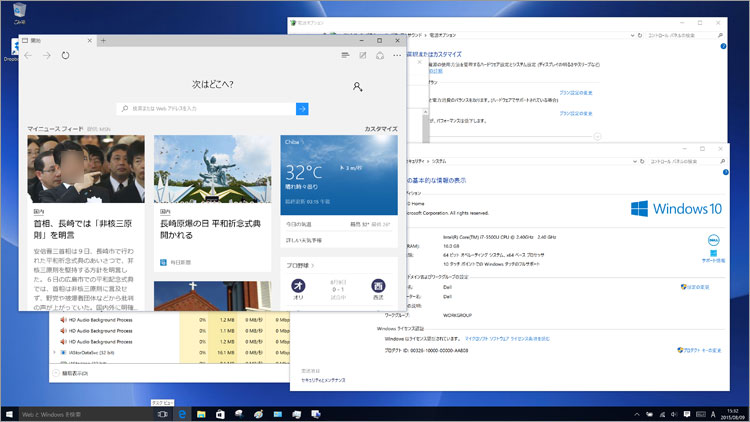750x422 pixels.
Task: Click the カスタマイズ link in Edge
Action: pos(380,129)
